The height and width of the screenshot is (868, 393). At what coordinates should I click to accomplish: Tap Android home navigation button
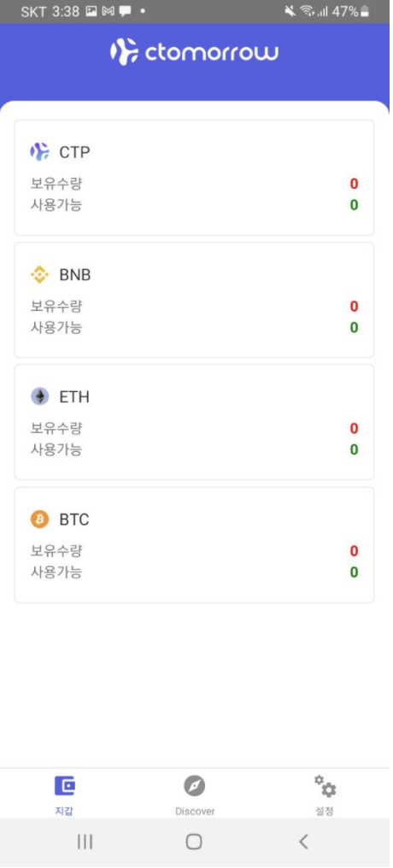[x=194, y=842]
